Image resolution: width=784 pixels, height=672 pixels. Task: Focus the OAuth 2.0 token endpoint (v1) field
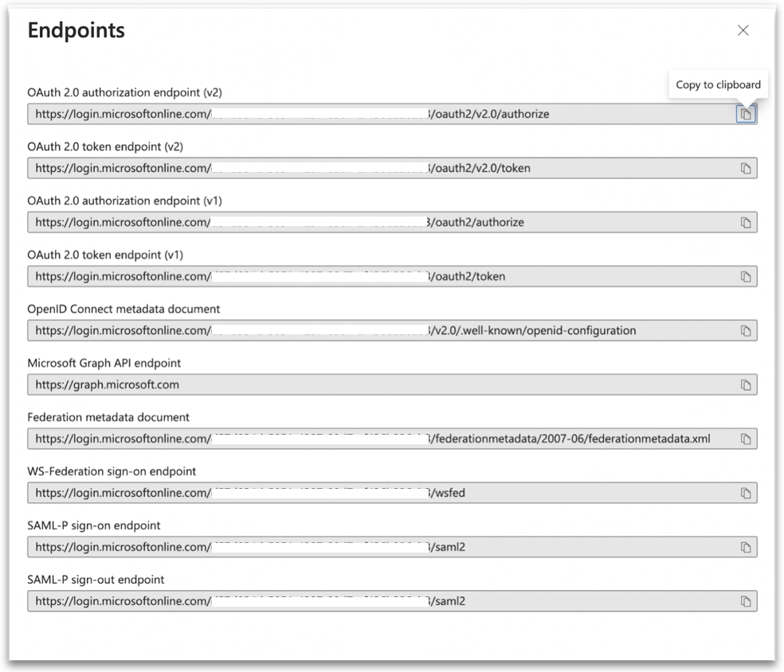pyautogui.click(x=381, y=276)
